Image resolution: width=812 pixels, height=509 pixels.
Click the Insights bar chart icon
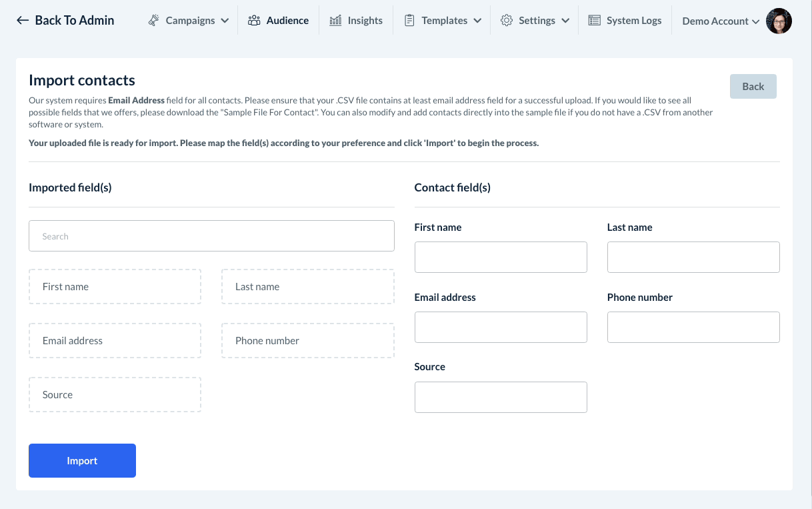pos(335,21)
